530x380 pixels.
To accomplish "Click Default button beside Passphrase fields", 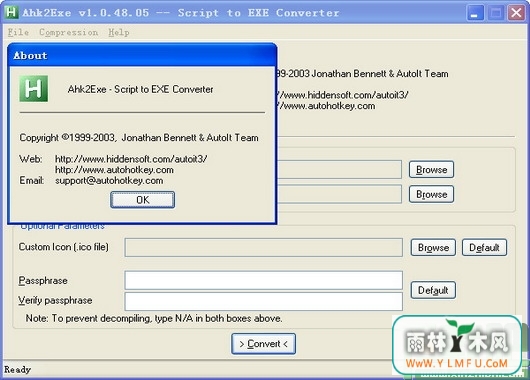I will (433, 290).
